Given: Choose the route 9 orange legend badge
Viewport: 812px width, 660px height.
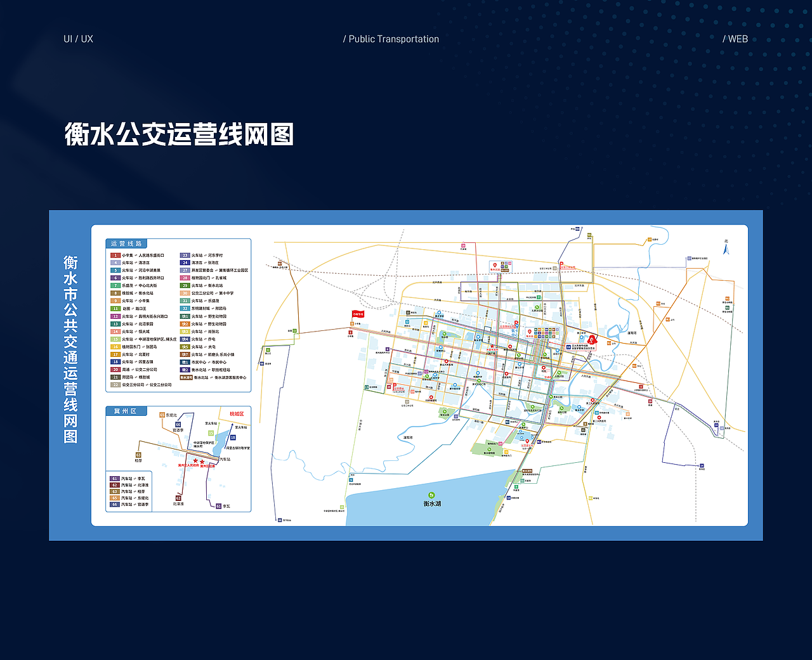Looking at the screenshot, I should click(115, 301).
